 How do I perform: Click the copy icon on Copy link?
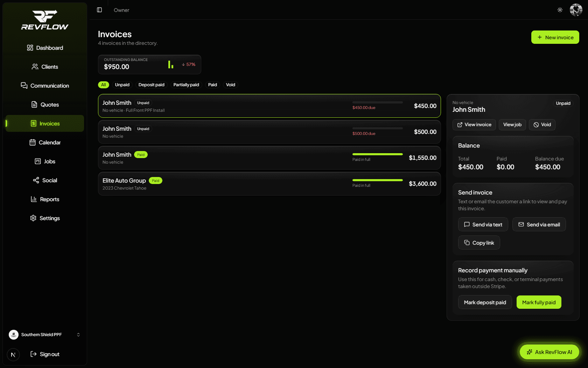[467, 243]
